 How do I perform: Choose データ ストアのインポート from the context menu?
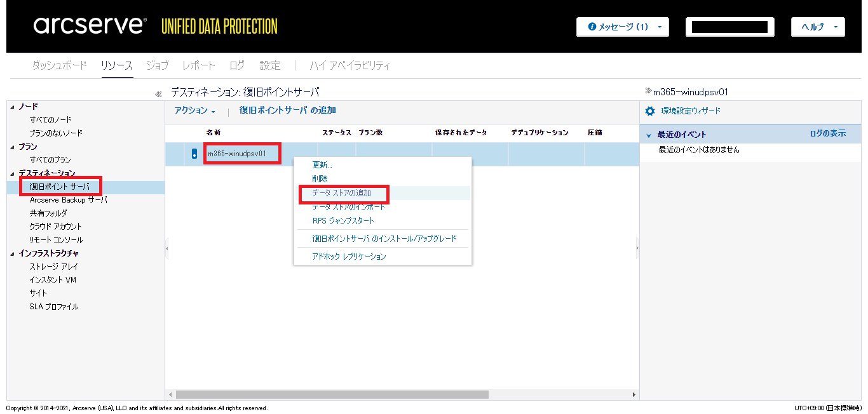tap(349, 207)
